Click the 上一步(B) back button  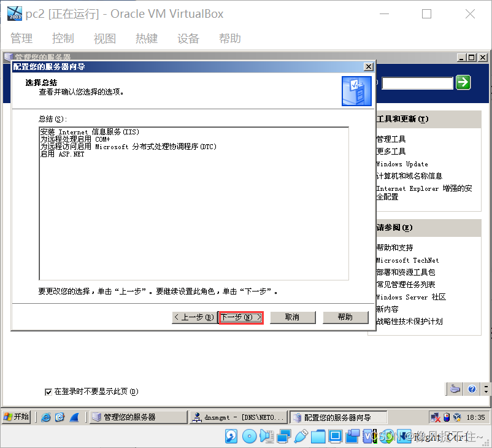[194, 317]
